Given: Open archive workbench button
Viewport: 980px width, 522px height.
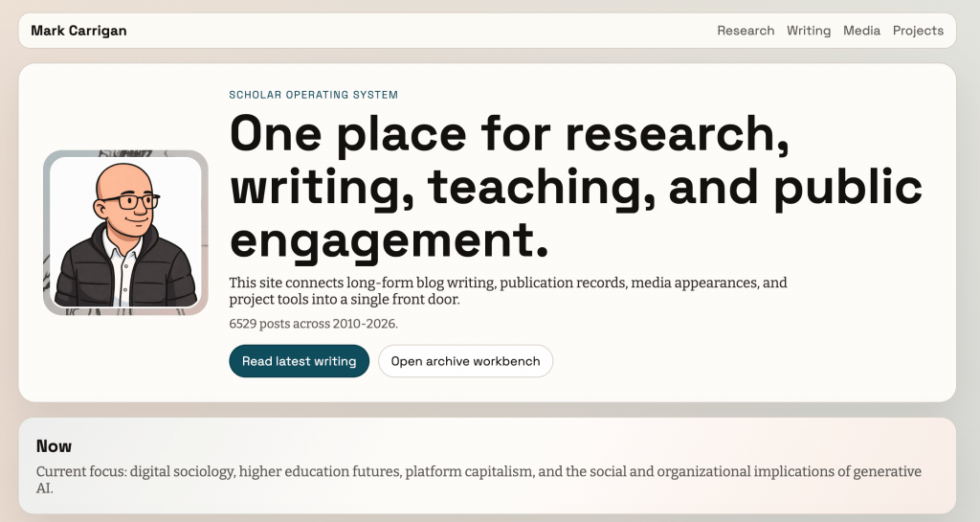Looking at the screenshot, I should click(465, 361).
